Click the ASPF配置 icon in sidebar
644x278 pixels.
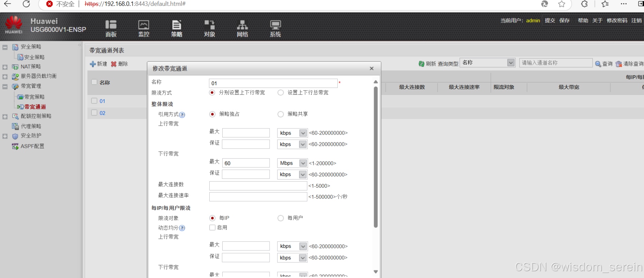click(15, 146)
